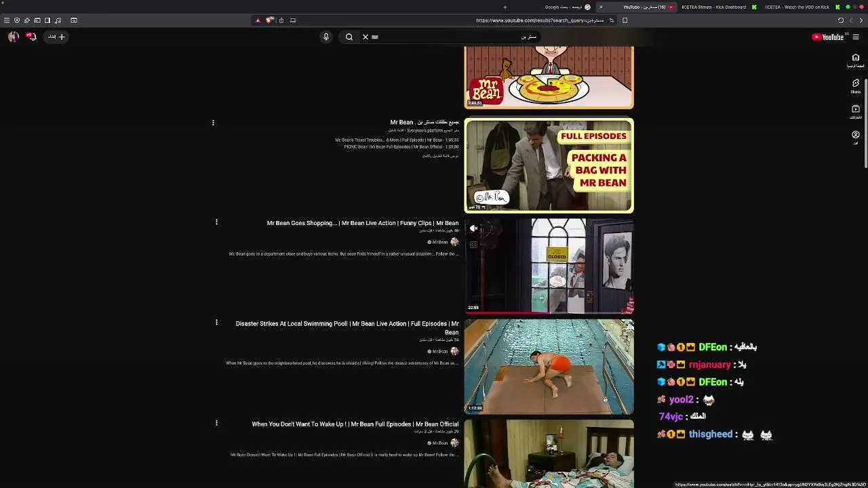Open more options for Don't Want To Wake Up
This screenshot has width=868, height=488.
point(216,423)
